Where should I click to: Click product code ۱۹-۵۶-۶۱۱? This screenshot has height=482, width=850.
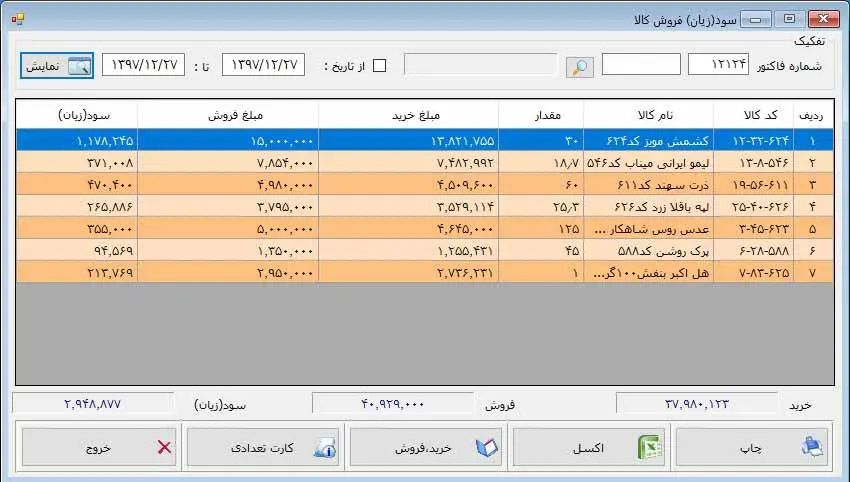pyautogui.click(x=761, y=185)
